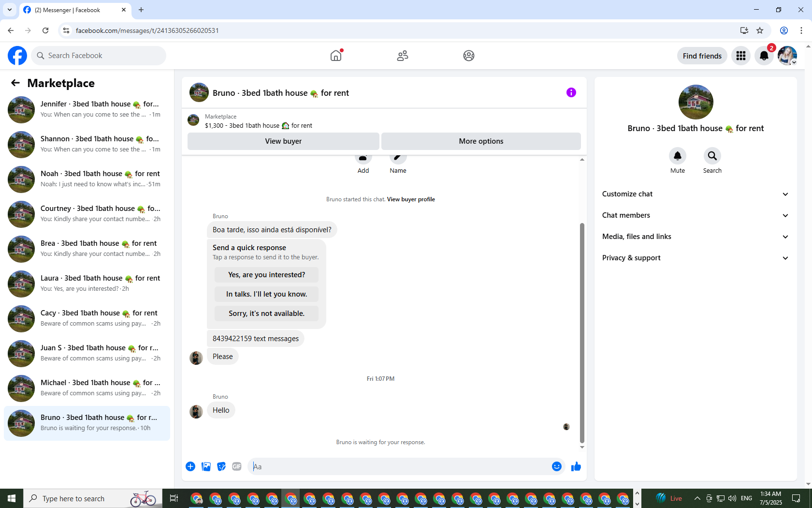Screen dimensions: 812x508
Task: Click the Windows taskbar search box
Action: pyautogui.click(x=92, y=498)
